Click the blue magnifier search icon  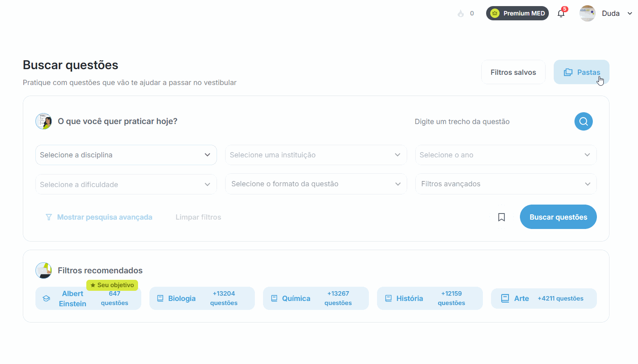(x=583, y=121)
